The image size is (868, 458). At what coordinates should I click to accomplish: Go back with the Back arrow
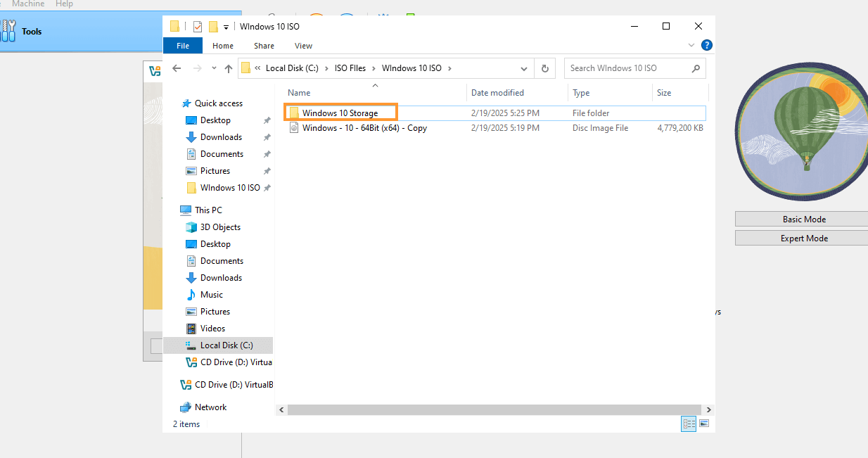tap(177, 68)
